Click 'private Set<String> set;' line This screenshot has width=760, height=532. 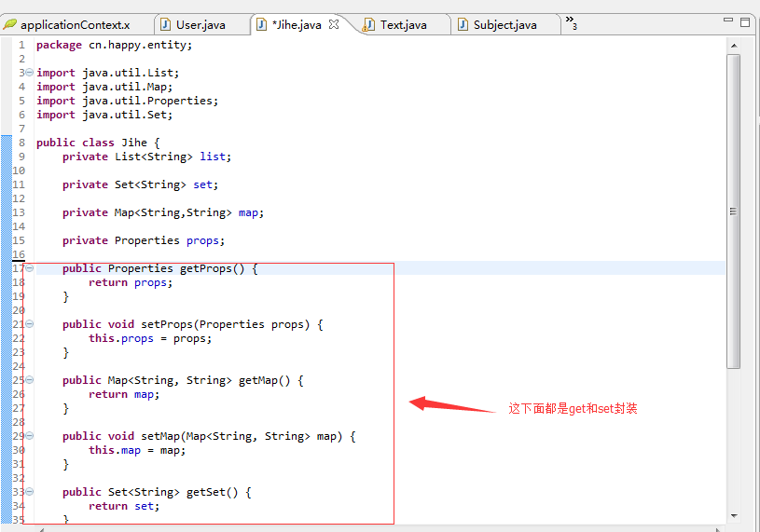click(x=140, y=184)
